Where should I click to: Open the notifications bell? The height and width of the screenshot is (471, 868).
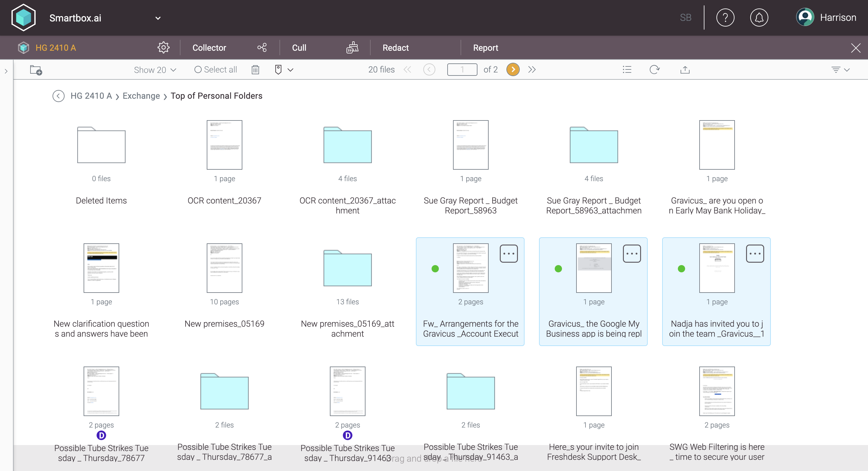[x=759, y=18]
